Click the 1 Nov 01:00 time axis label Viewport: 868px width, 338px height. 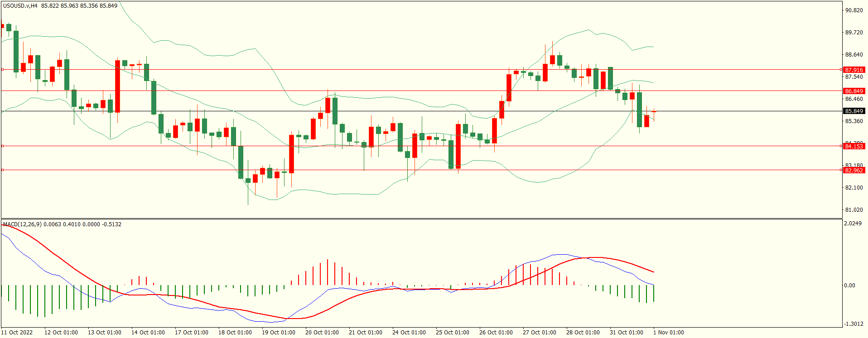point(668,333)
